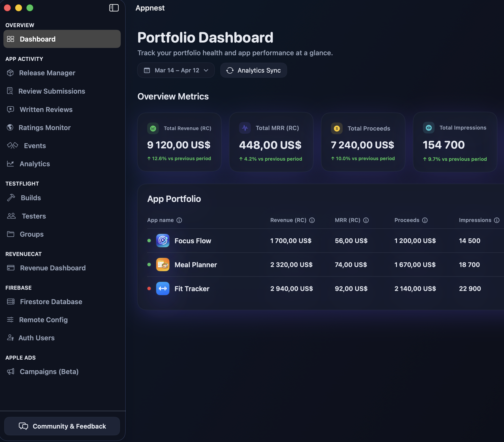Click the Total Revenue chart icon
This screenshot has height=442, width=504.
153,128
